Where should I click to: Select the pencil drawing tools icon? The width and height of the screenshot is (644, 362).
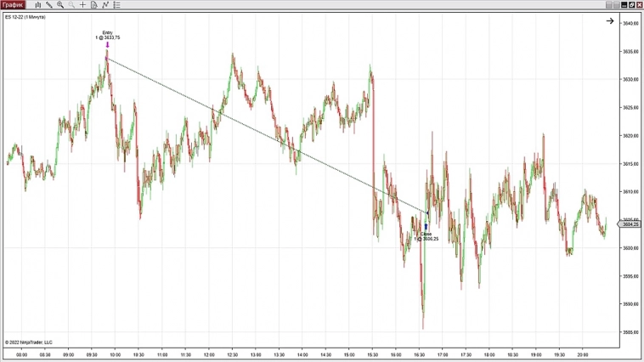coord(49,5)
